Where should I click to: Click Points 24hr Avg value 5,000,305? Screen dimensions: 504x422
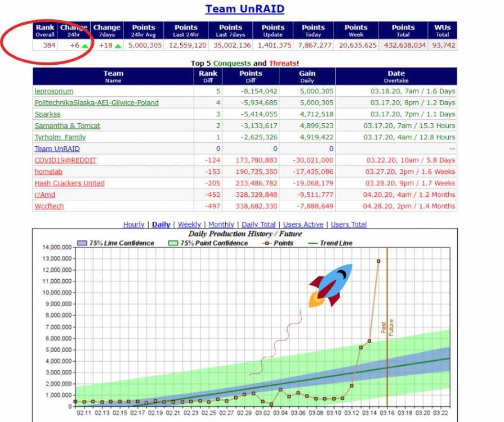145,45
